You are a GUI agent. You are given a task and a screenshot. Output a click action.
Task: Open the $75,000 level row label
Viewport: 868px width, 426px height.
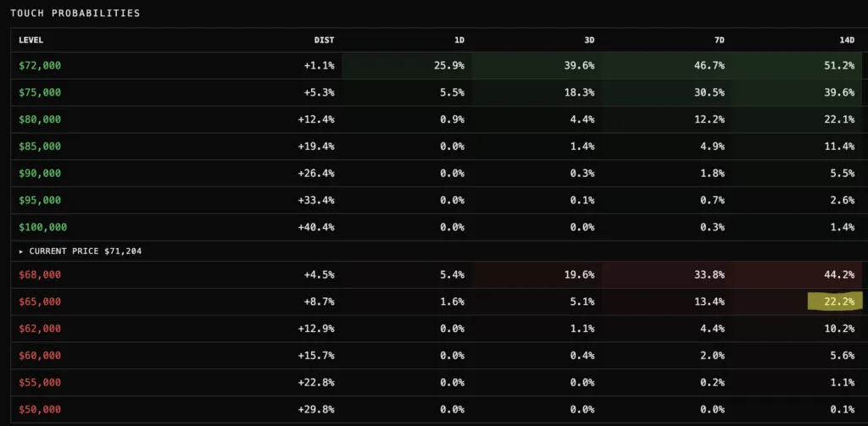click(39, 92)
